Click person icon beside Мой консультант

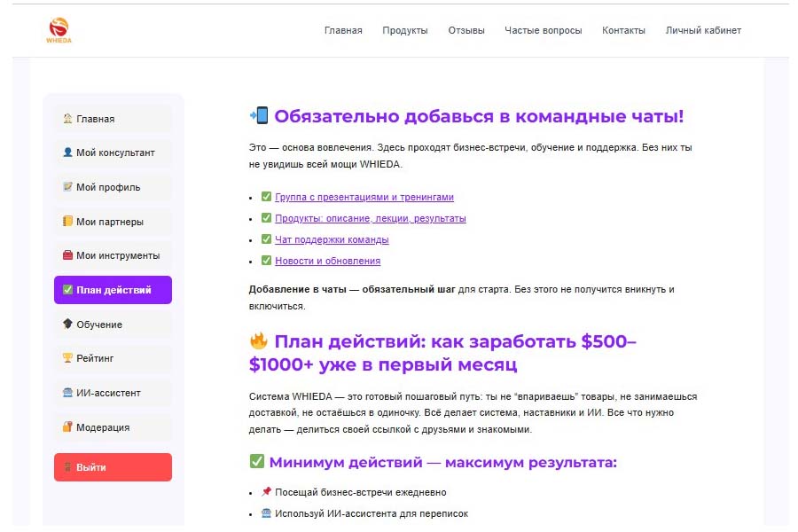[67, 153]
